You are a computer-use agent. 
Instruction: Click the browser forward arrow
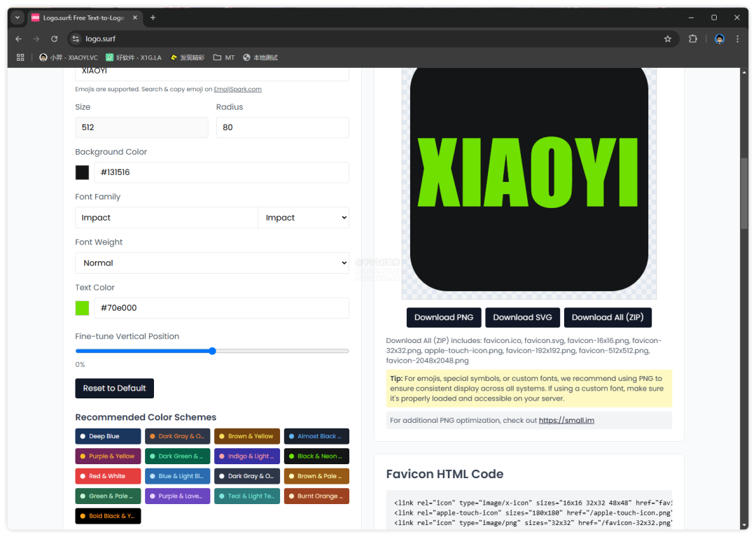click(x=36, y=39)
